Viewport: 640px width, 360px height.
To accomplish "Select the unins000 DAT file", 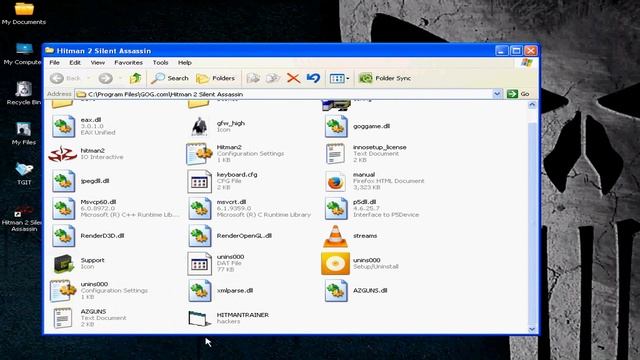I will coord(199,263).
